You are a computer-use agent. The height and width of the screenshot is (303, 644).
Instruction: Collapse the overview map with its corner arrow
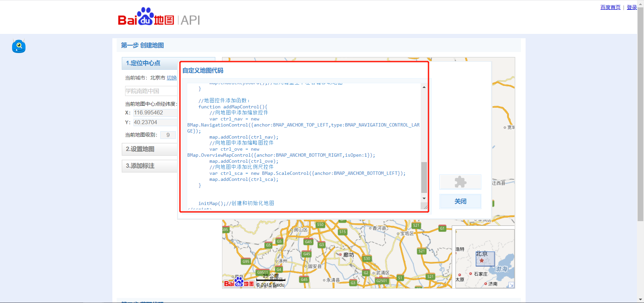(511, 285)
